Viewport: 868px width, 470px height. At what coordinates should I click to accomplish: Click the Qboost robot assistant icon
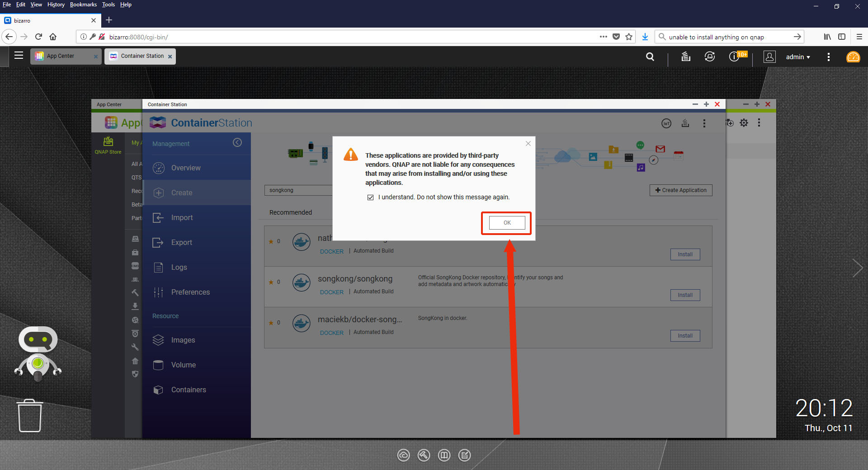[38, 353]
